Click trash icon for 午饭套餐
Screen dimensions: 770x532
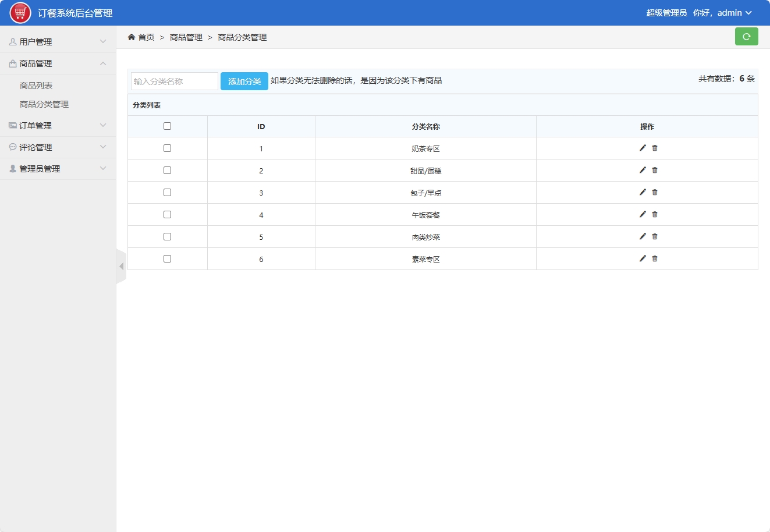(x=655, y=214)
